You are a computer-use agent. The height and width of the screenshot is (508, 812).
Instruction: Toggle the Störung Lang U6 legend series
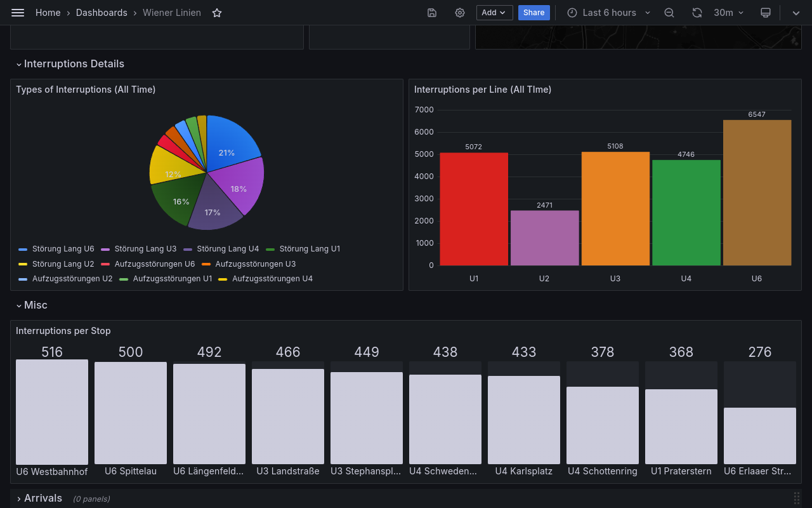click(63, 248)
